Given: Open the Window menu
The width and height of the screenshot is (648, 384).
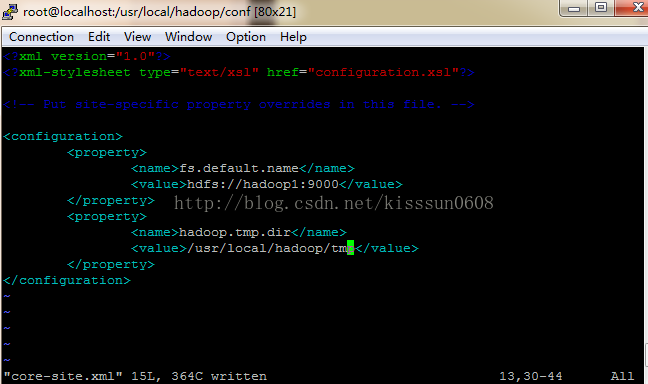Looking at the screenshot, I should point(188,37).
